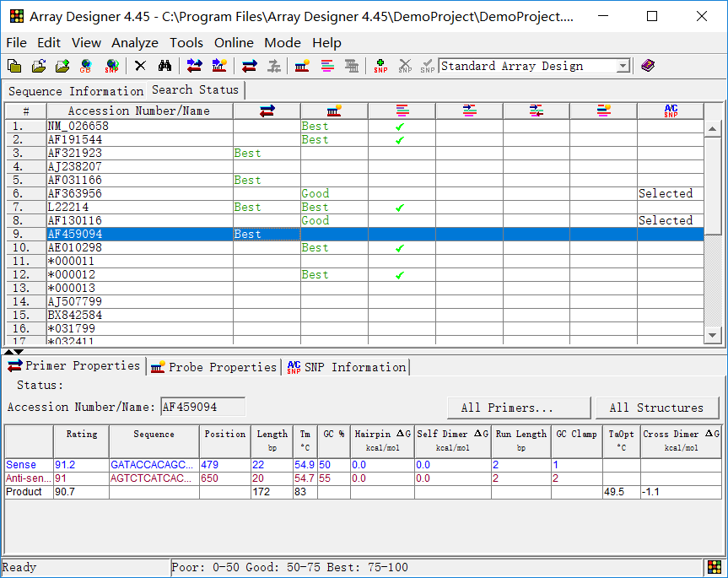Open sequence from GenBank (GB globe icon)
The height and width of the screenshot is (578, 728).
85,66
